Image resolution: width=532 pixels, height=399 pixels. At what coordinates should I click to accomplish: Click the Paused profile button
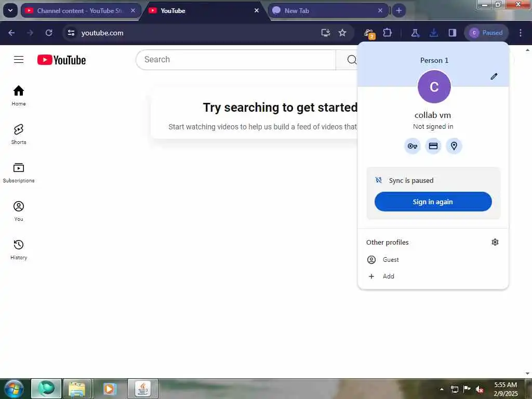486,33
